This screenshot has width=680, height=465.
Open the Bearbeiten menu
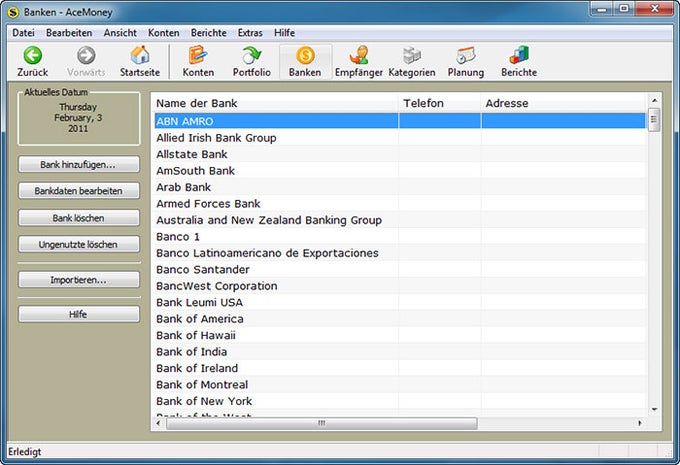click(69, 33)
